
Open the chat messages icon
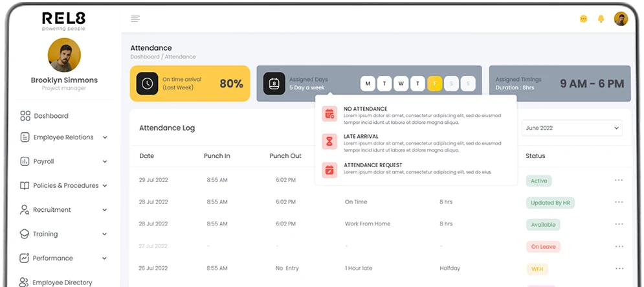point(583,19)
